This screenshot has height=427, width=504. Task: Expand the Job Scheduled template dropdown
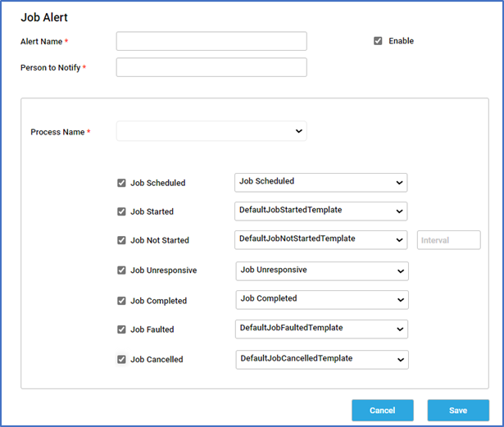(x=320, y=183)
